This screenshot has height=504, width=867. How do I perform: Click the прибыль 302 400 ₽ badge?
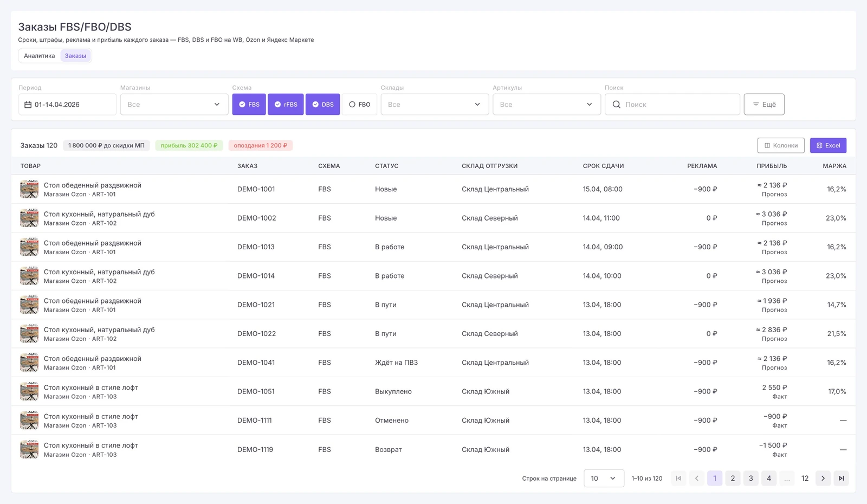click(189, 145)
